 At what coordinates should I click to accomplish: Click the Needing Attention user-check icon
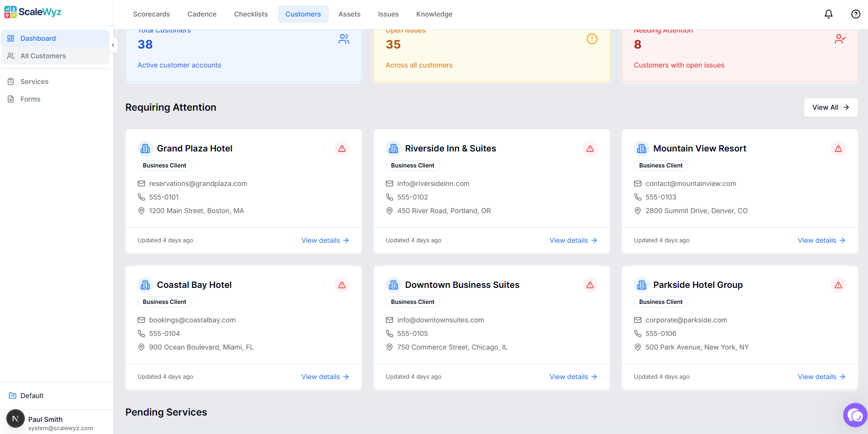pyautogui.click(x=840, y=39)
